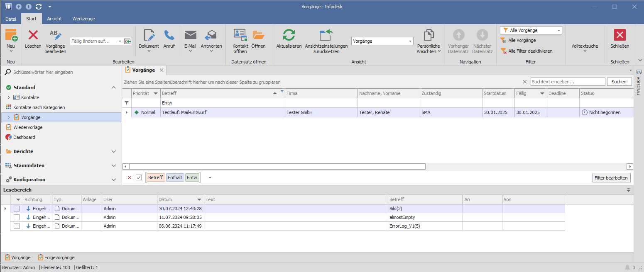Toggle the Betreff filter enabled checkbox
The height and width of the screenshot is (272, 644).
click(x=139, y=177)
